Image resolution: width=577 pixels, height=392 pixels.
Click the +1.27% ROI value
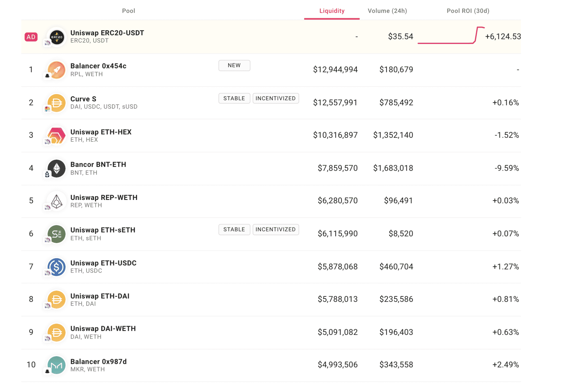point(505,267)
